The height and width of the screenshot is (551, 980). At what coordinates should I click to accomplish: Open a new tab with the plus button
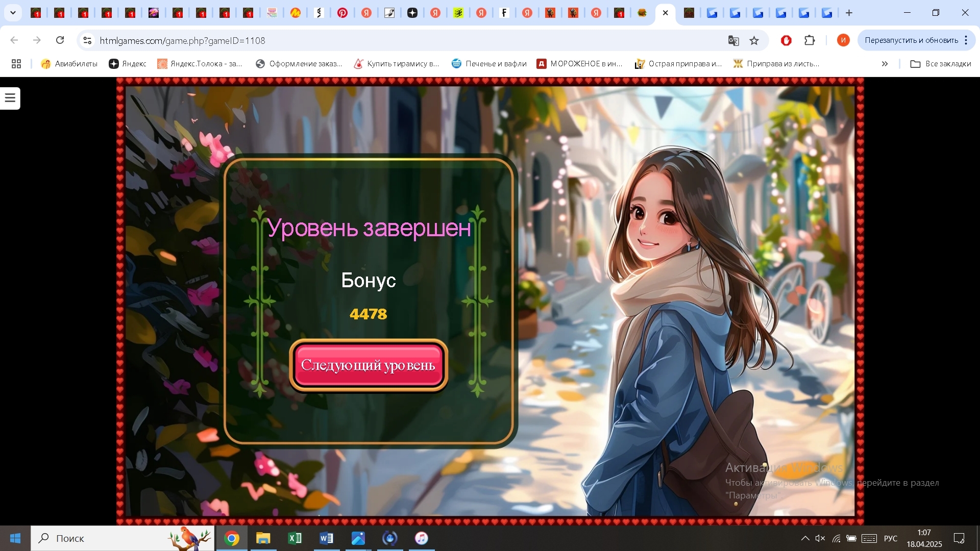(849, 13)
